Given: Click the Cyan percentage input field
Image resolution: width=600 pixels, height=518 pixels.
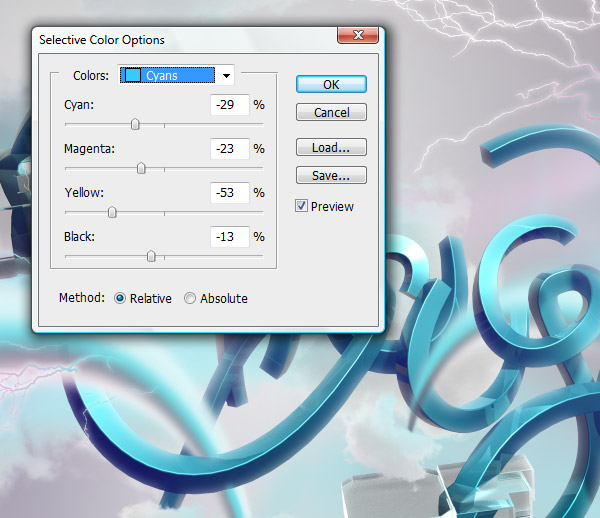Looking at the screenshot, I should 230,105.
